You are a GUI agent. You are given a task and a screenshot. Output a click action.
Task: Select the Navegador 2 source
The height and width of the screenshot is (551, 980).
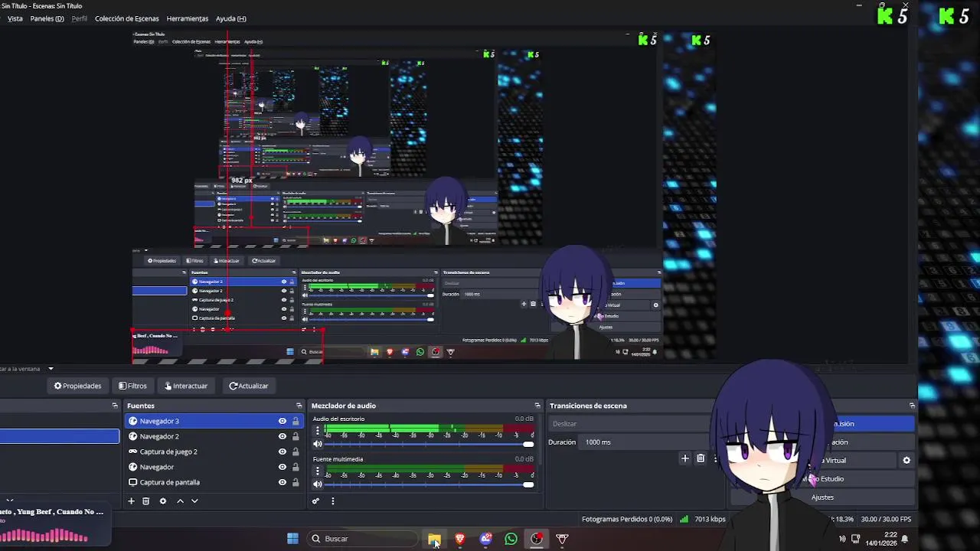click(214, 436)
